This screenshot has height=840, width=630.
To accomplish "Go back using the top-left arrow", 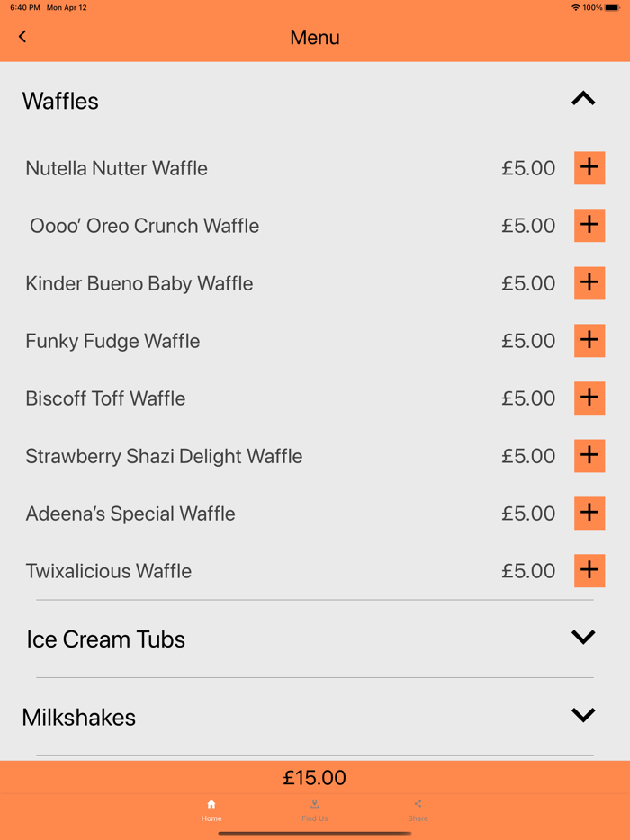I will click(x=22, y=37).
